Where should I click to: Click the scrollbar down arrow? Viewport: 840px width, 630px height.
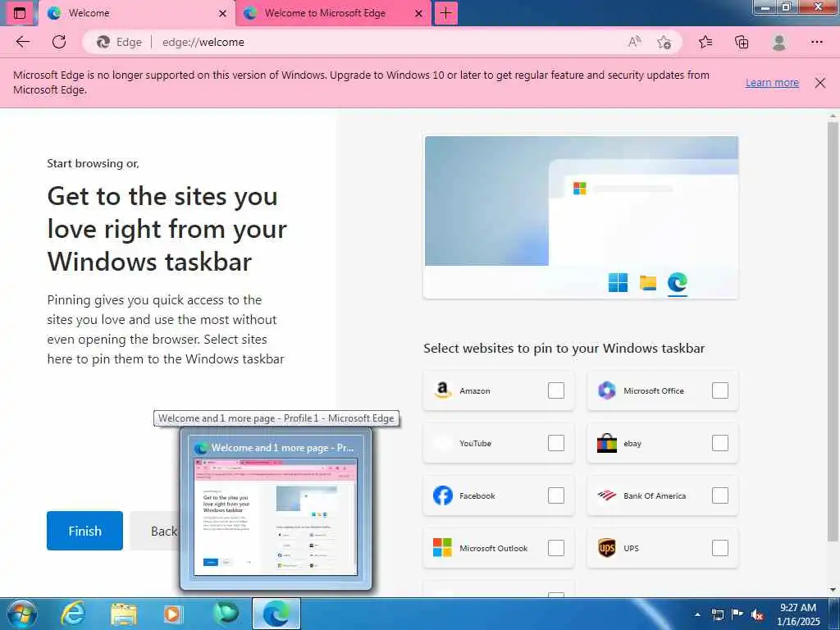(x=833, y=591)
